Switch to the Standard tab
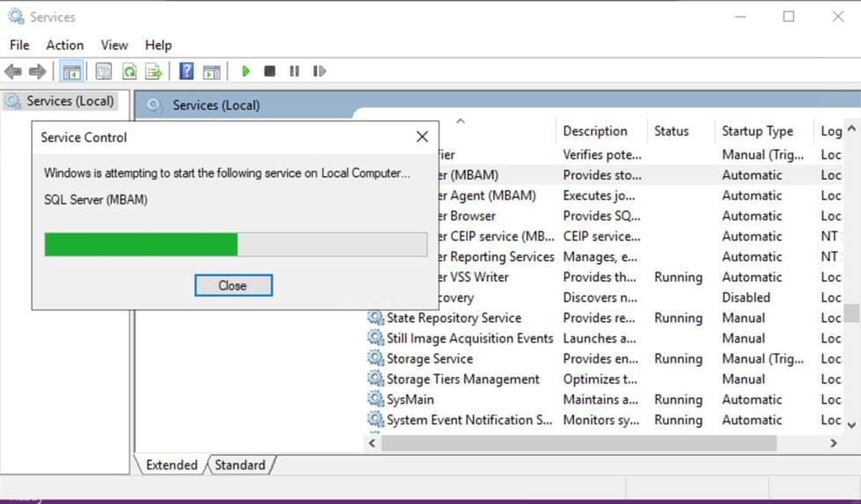The width and height of the screenshot is (861, 504). click(240, 465)
